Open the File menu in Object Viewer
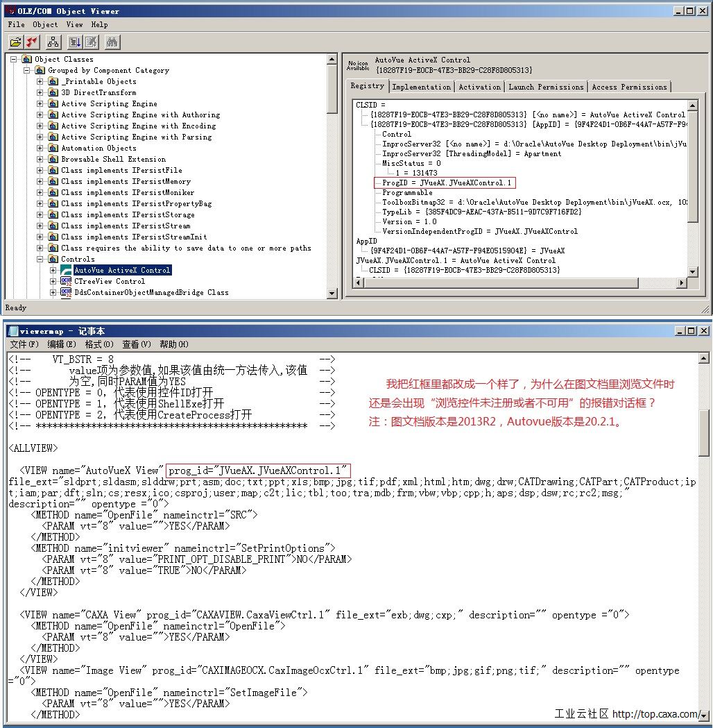The width and height of the screenshot is (713, 728). [16, 24]
